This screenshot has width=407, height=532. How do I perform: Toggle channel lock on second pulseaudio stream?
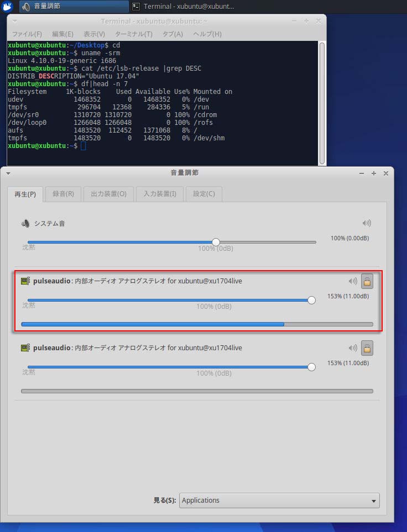(367, 348)
